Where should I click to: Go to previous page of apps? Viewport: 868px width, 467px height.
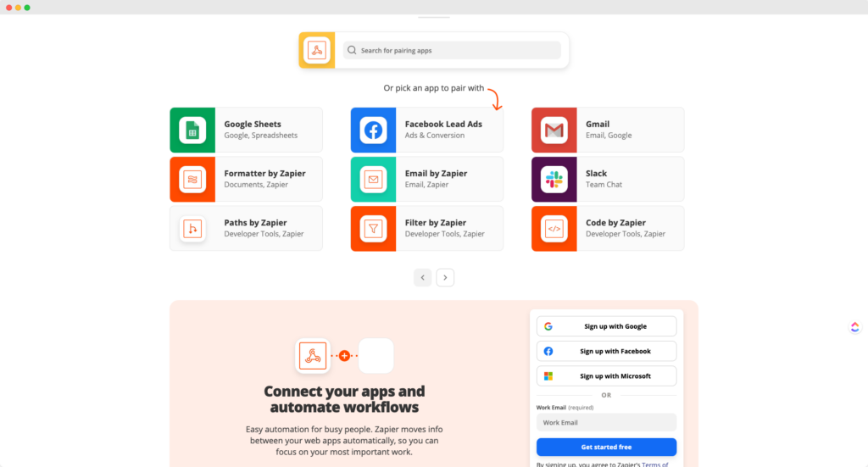tap(422, 278)
